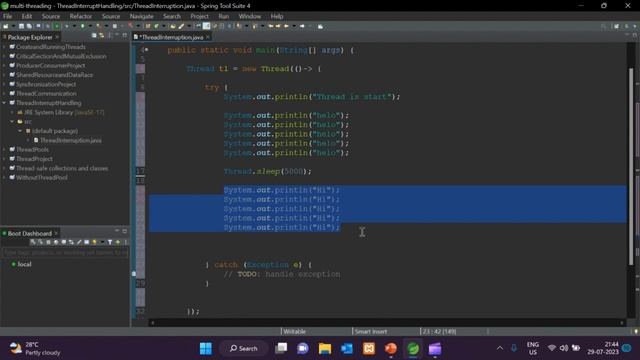The image size is (640, 360).
Task: Expand the CreateandRunningThreads project
Action: coord(4,47)
